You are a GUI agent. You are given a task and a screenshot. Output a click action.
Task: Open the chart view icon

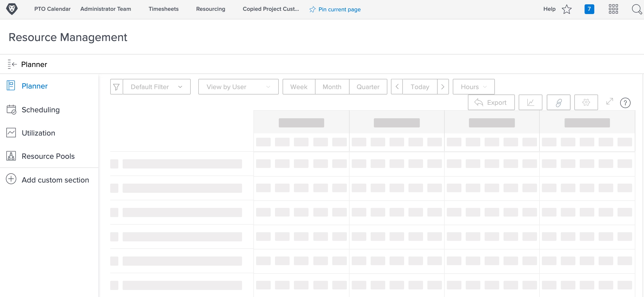point(530,102)
